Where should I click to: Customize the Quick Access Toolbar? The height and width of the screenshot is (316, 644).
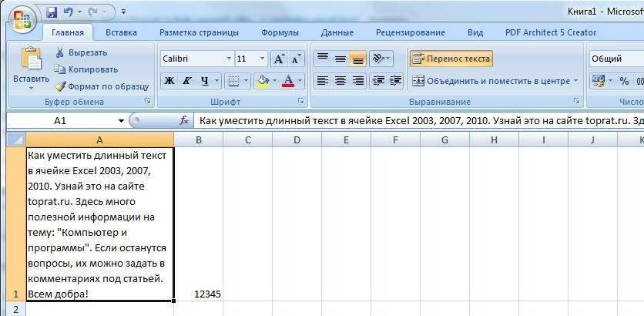click(123, 12)
